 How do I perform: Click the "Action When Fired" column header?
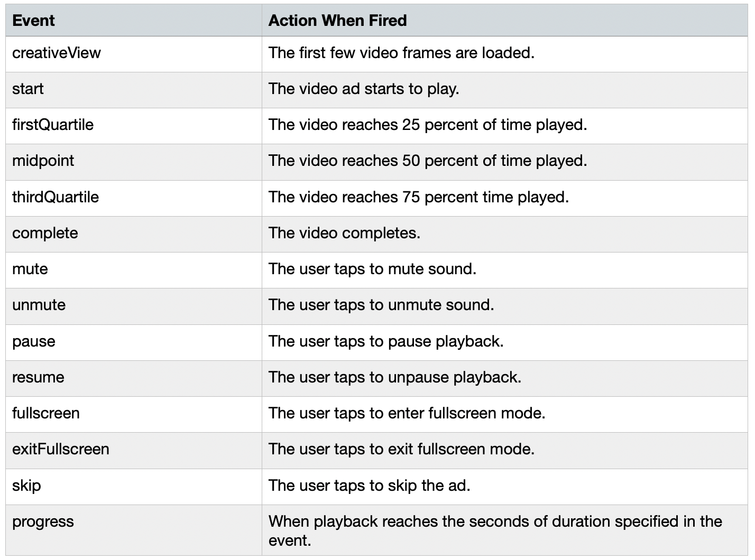(x=337, y=21)
